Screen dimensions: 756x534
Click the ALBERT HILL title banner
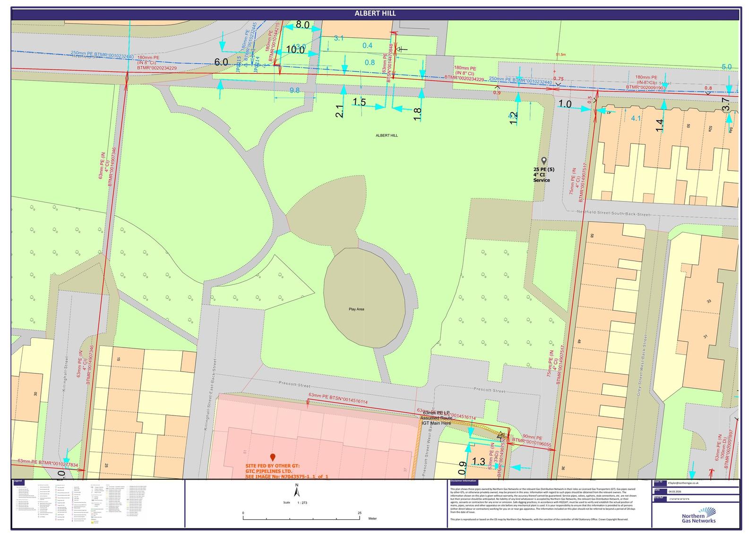(375, 14)
